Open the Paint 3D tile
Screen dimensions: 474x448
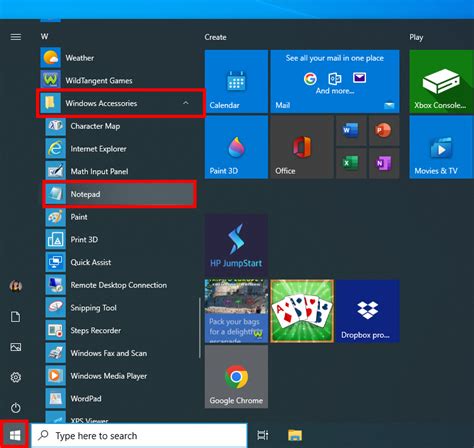click(236, 147)
